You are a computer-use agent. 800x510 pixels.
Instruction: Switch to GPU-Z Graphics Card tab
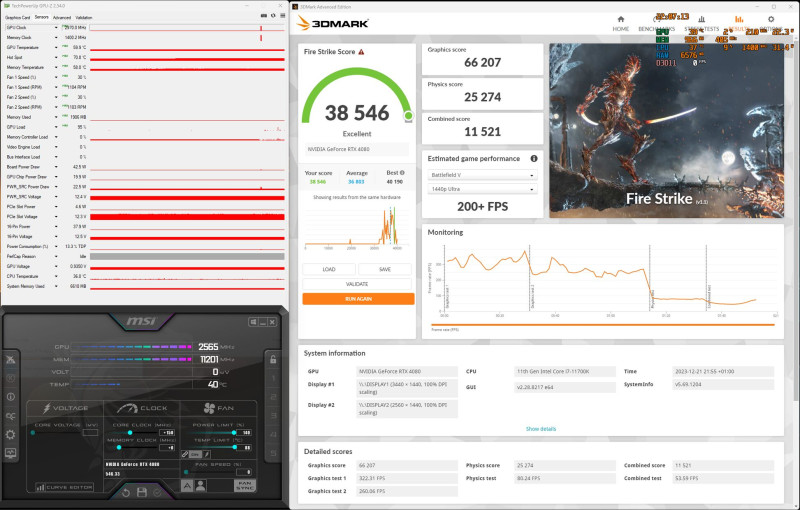tap(18, 17)
